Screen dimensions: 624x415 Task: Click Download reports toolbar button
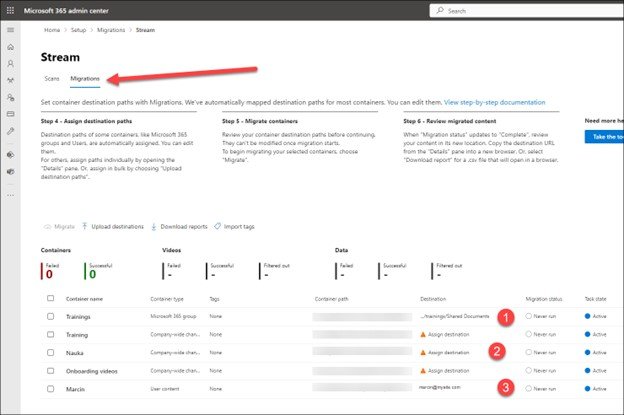179,226
